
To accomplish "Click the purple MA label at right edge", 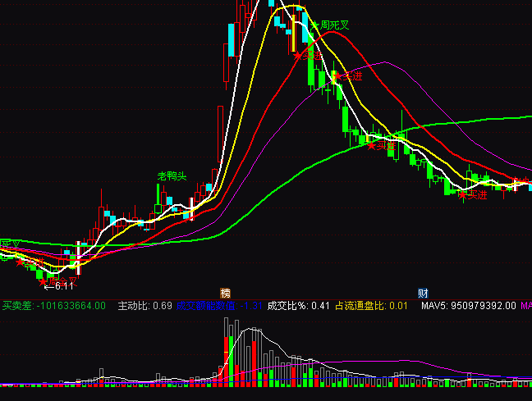I will [525, 306].
